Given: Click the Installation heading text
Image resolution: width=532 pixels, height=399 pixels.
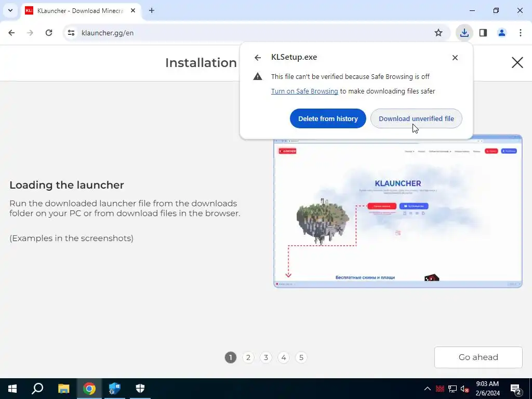Looking at the screenshot, I should 201,63.
